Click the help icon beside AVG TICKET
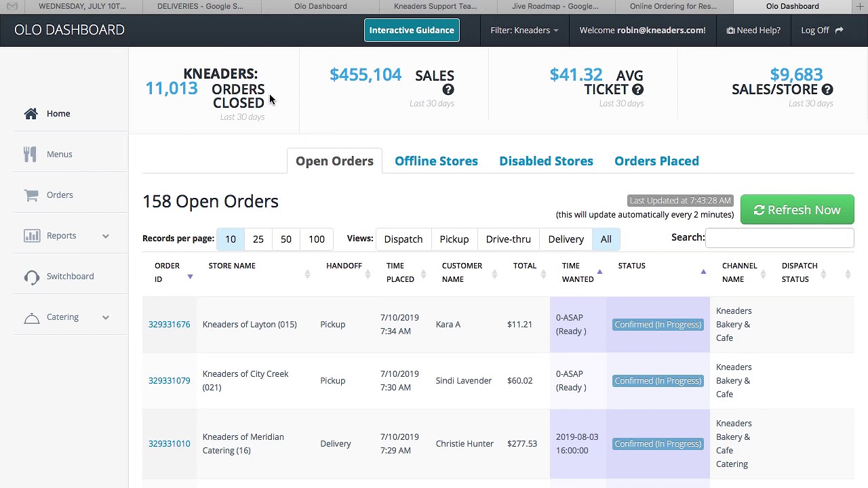Screen dimensions: 868x488 tap(637, 89)
